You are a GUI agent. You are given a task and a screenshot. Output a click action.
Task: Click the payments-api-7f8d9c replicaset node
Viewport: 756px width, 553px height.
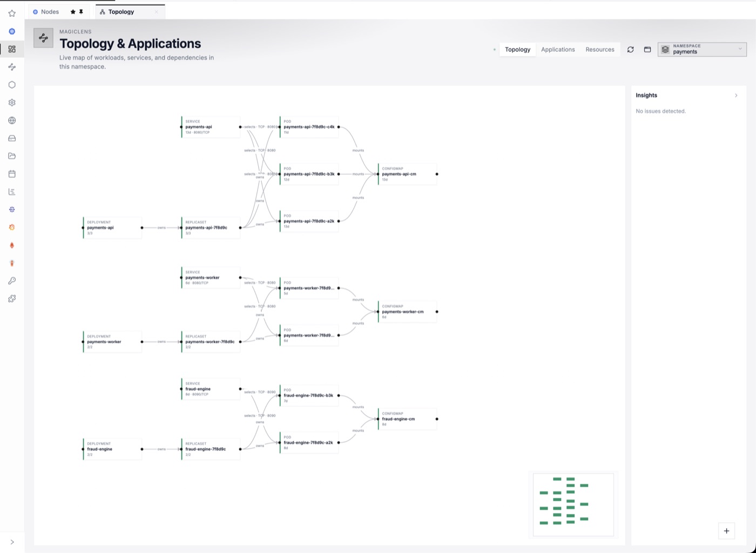coord(211,228)
